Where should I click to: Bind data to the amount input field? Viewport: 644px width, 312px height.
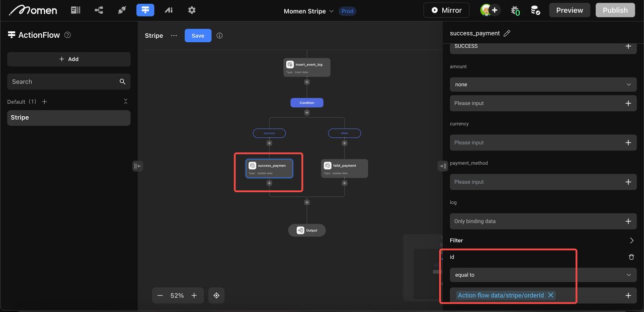(x=628, y=103)
